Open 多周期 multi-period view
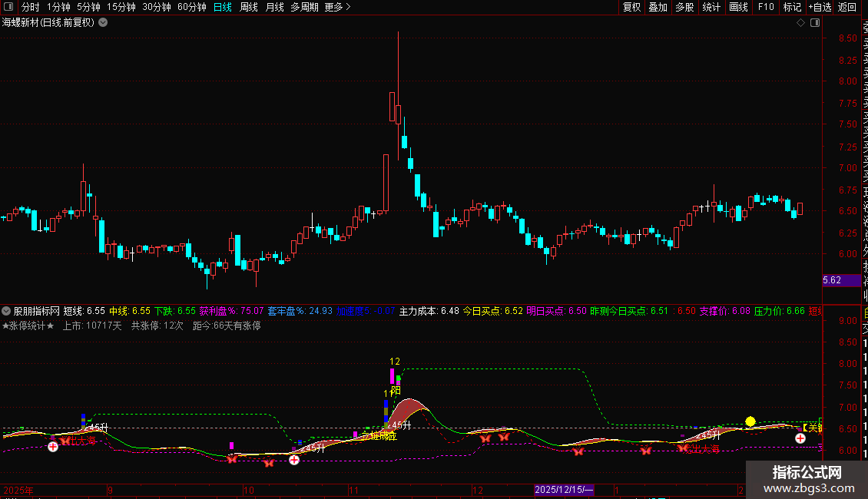This screenshot has height=499, width=868. 304,7
